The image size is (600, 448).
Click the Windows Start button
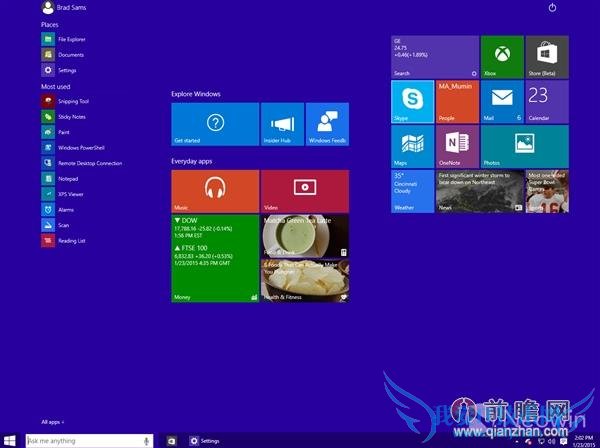click(10, 441)
